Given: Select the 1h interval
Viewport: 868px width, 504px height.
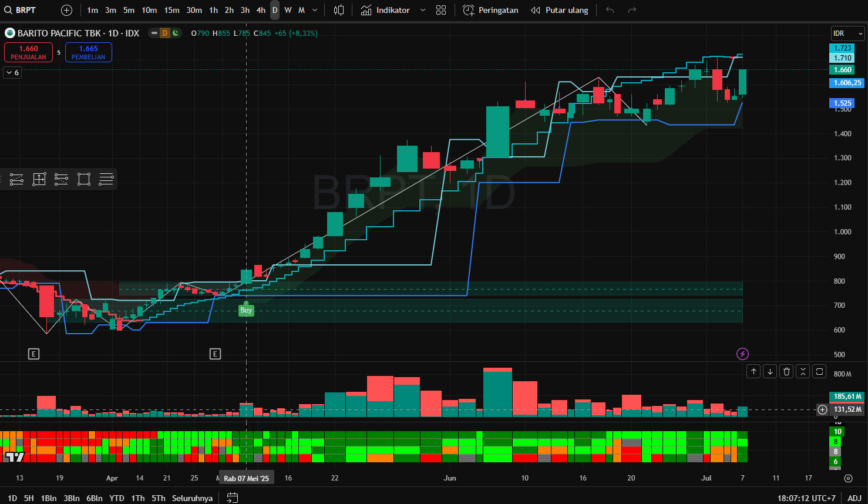Looking at the screenshot, I should (x=213, y=10).
